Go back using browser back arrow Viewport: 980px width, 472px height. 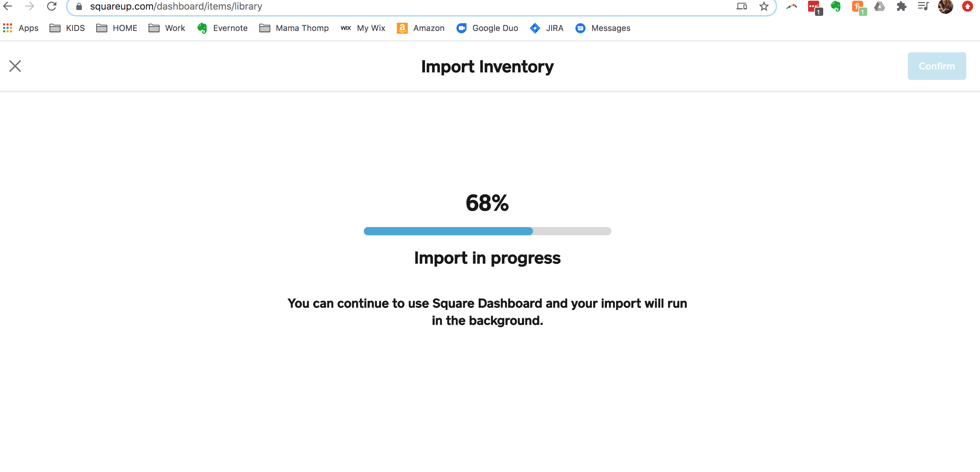pos(8,6)
